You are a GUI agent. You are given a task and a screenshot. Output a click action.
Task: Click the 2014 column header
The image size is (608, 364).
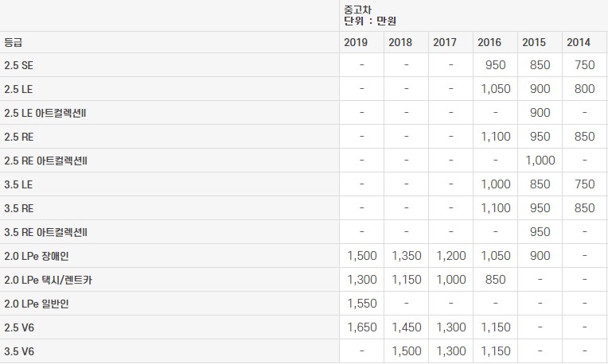pos(578,42)
